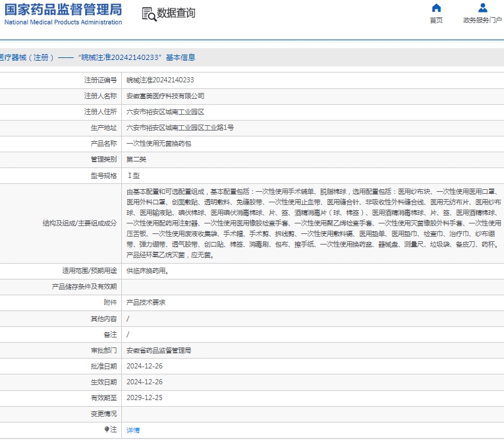The width and height of the screenshot is (504, 441).
Task: Click the 数据查询 search document icon
Action: click(149, 14)
